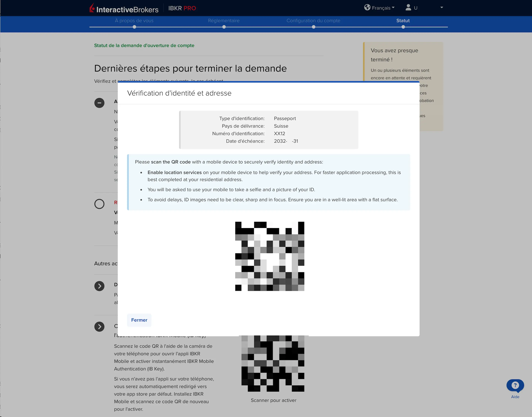Go to the À propos de vous step
532x417 pixels.
pyautogui.click(x=134, y=21)
